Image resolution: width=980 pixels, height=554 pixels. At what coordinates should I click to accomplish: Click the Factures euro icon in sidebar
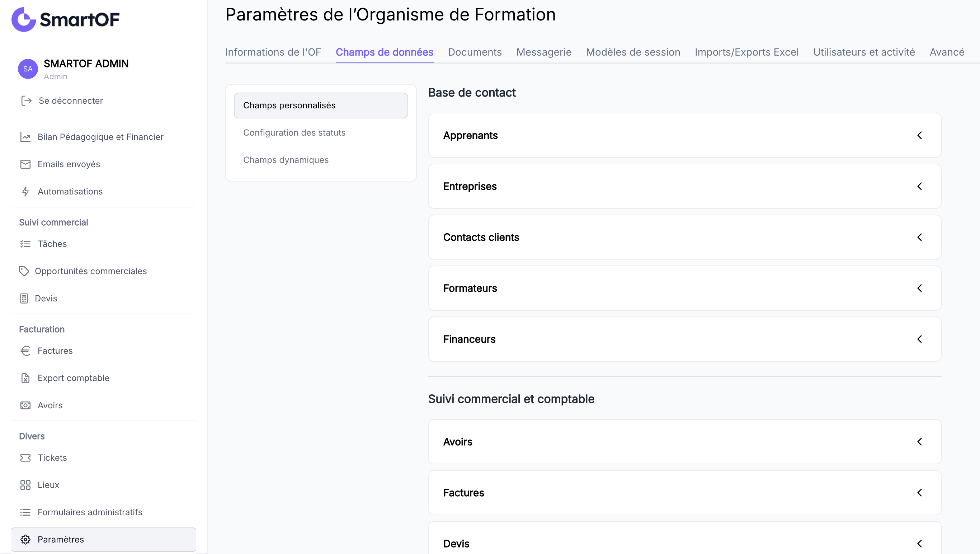pyautogui.click(x=25, y=351)
